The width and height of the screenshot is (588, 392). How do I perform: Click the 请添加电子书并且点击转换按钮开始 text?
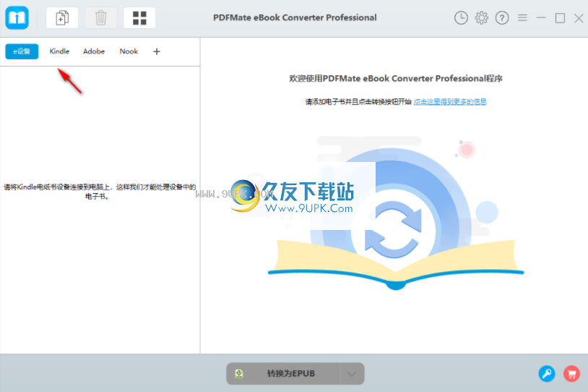click(x=358, y=101)
